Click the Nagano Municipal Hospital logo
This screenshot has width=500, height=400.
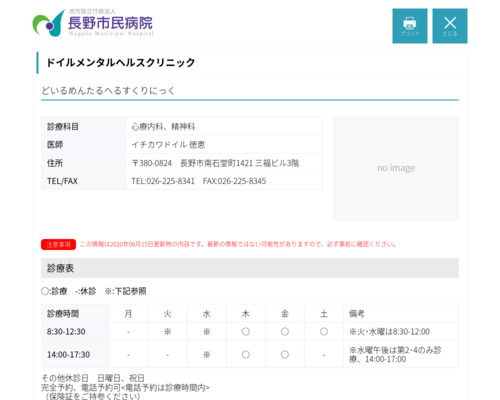pyautogui.click(x=93, y=23)
